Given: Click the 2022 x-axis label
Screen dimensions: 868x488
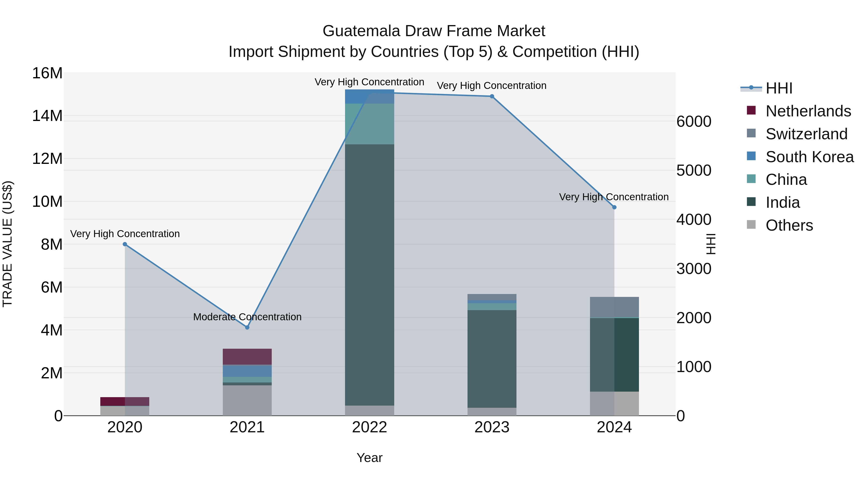Looking at the screenshot, I should 370,427.
